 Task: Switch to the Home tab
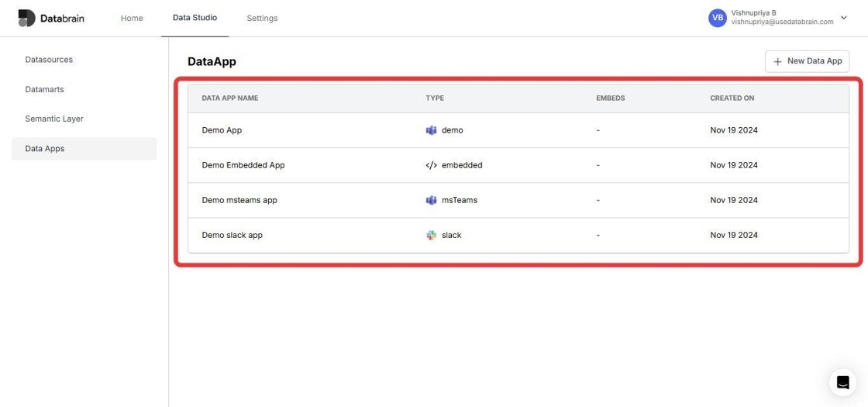pos(132,19)
